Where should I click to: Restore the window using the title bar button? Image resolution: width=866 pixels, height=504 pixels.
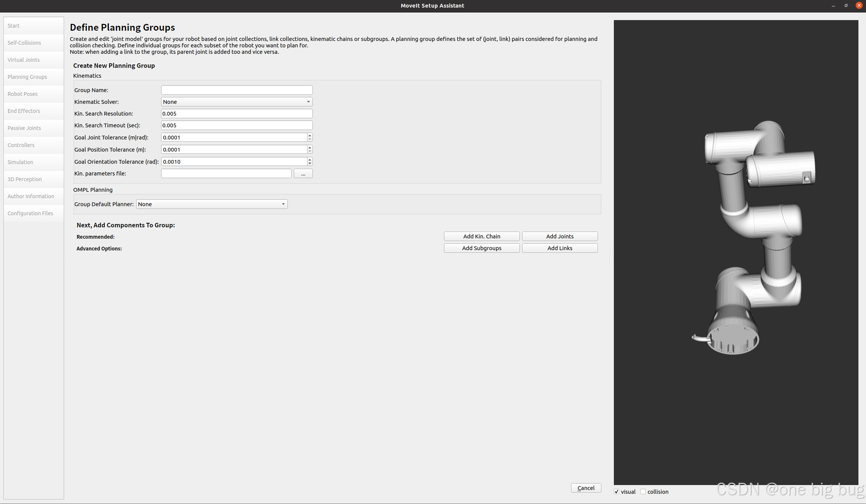coord(846,5)
